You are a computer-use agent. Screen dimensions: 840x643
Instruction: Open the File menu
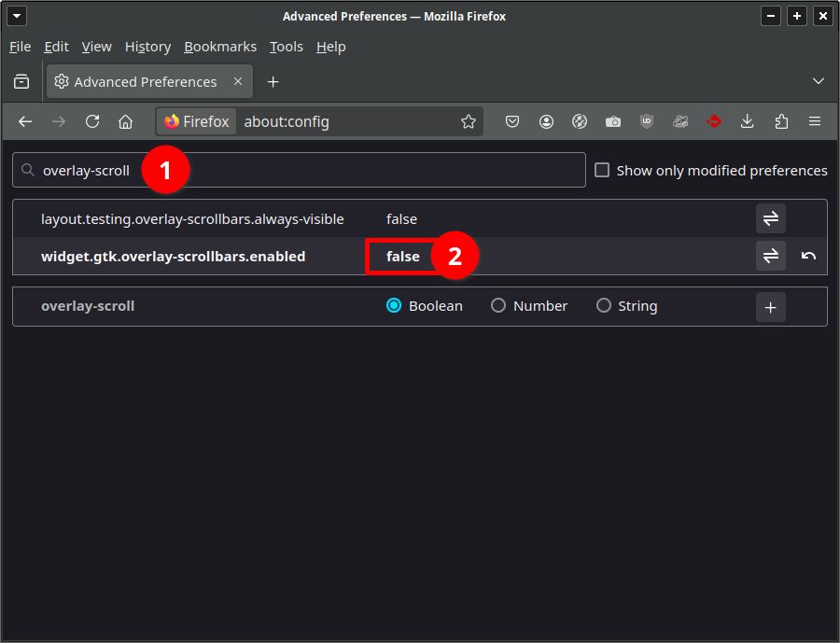(x=20, y=47)
